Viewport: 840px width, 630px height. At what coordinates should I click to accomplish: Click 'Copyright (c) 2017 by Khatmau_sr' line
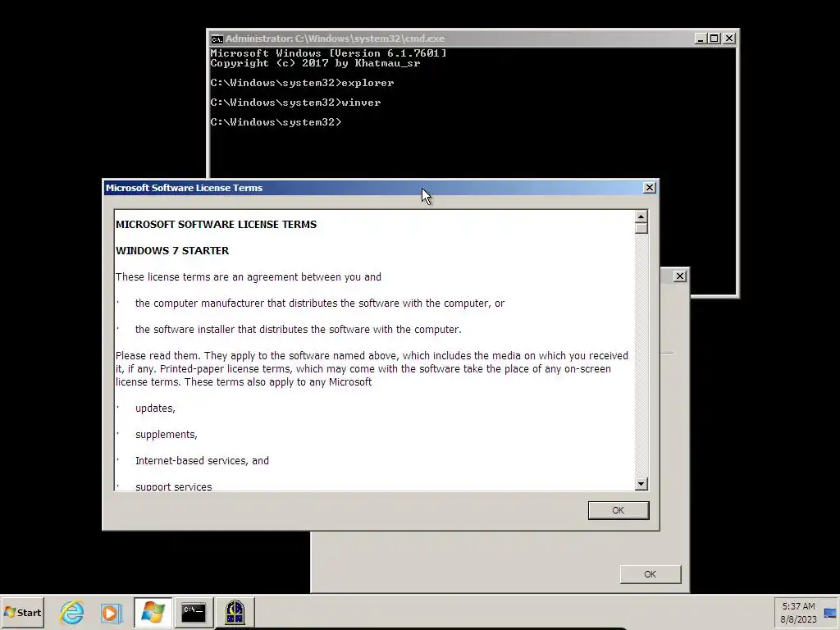[315, 63]
